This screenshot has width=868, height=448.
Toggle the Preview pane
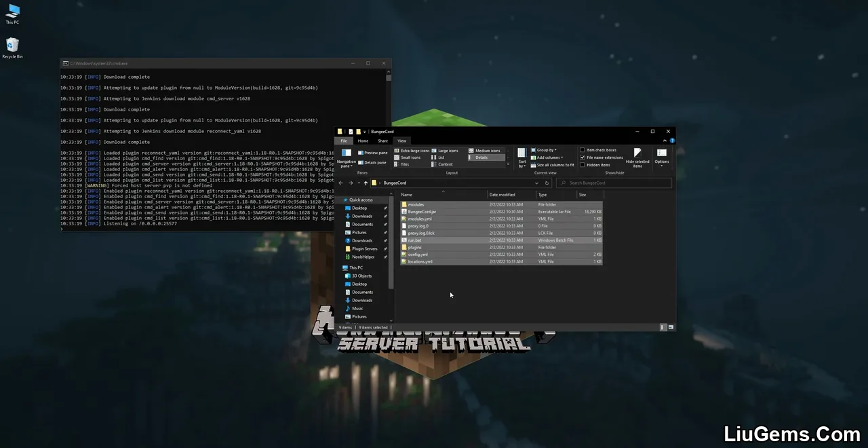pyautogui.click(x=373, y=153)
